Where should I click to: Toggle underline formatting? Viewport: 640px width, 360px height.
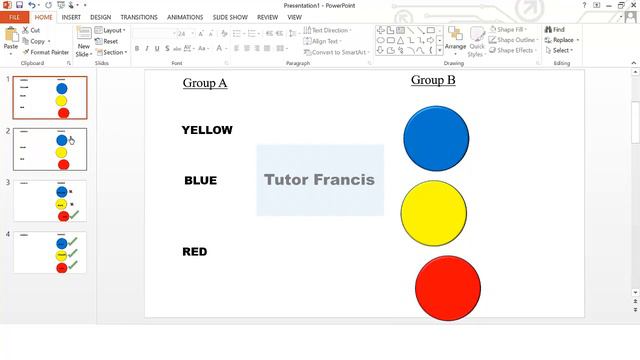coord(157,49)
